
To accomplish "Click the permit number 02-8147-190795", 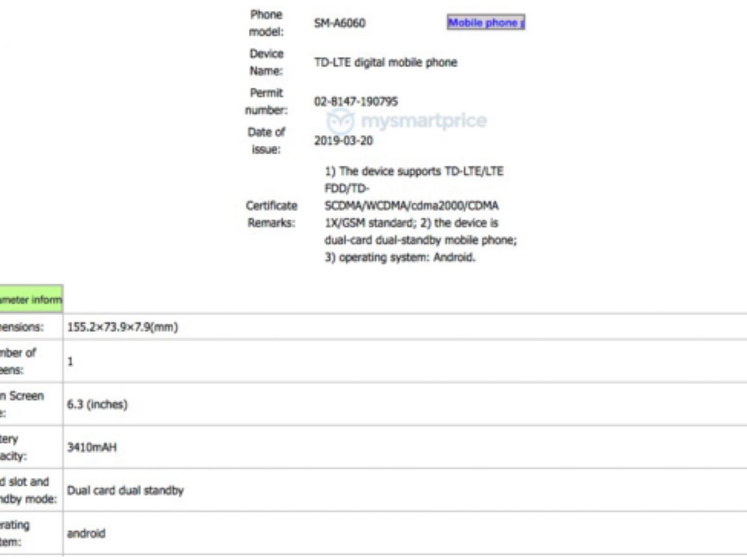I will point(356,101).
